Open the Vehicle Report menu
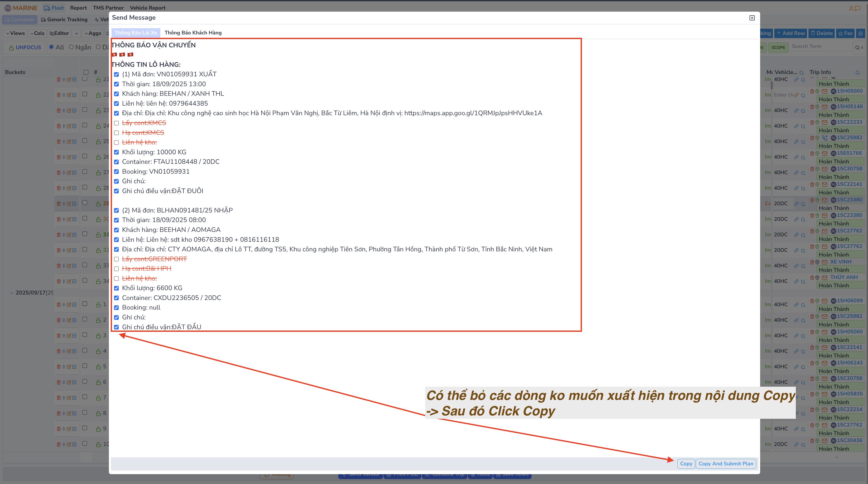868x484 pixels. [148, 8]
